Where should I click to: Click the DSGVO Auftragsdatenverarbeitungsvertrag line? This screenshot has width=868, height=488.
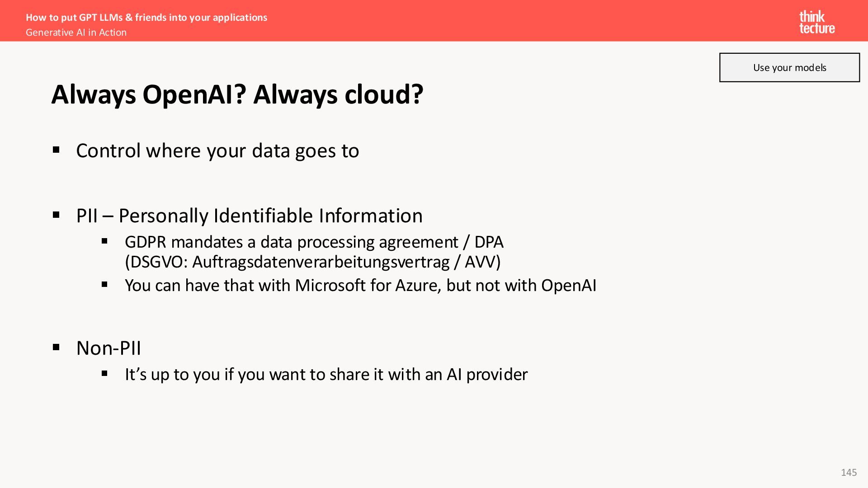(x=313, y=262)
